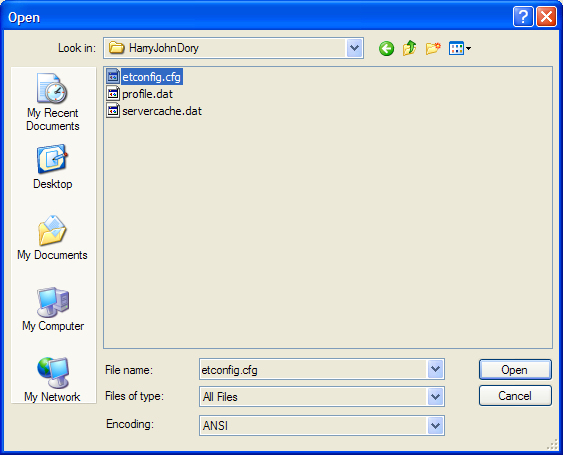The image size is (563, 455).
Task: Expand the Look in dropdown
Action: 354,48
